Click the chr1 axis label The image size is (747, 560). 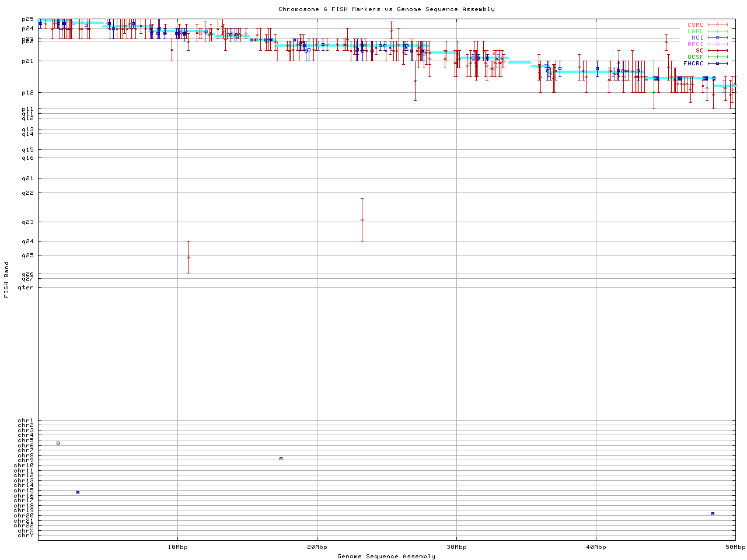point(26,421)
